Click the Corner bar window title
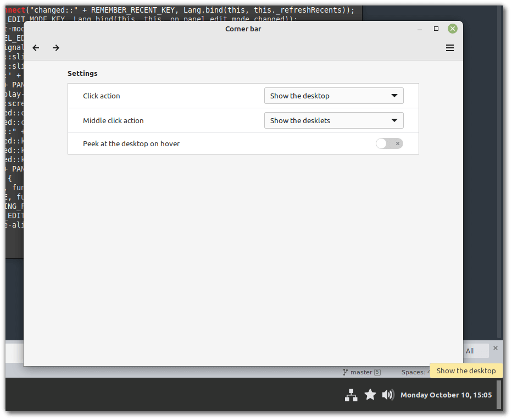Viewport: 512px width, 420px height. click(243, 29)
